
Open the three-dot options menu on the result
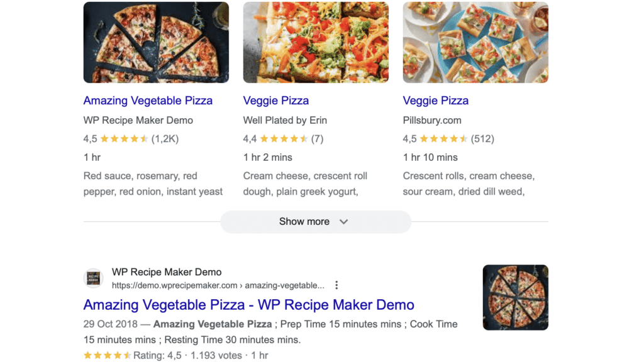point(337,285)
